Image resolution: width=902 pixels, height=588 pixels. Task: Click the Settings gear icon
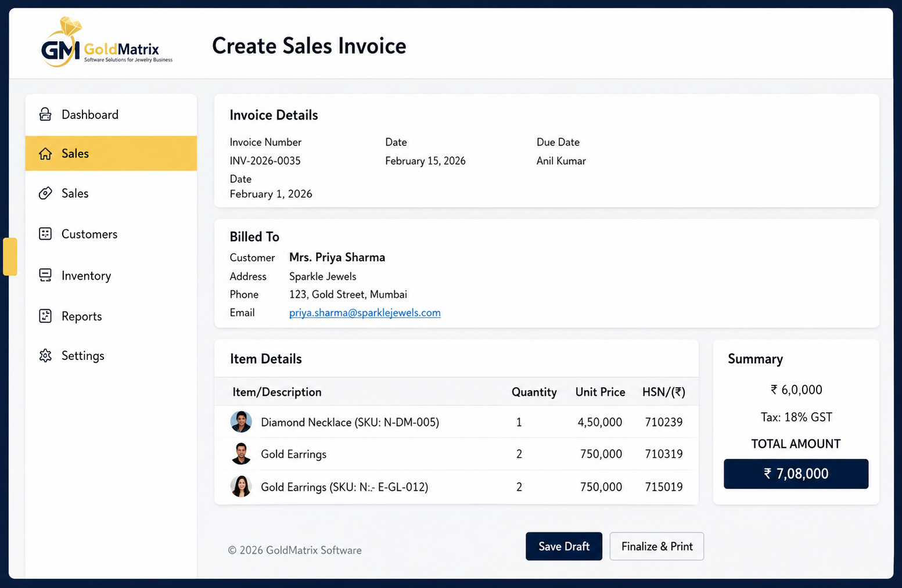pos(45,355)
